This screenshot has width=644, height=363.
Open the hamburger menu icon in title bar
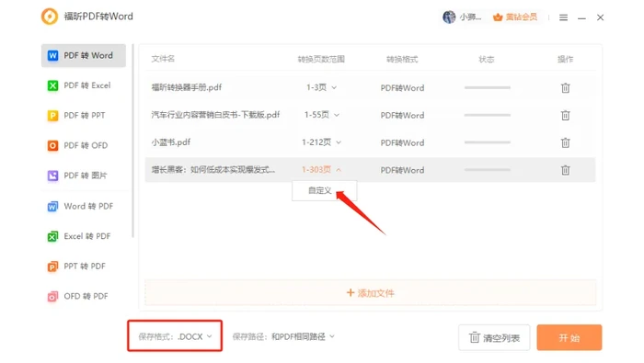pos(563,17)
